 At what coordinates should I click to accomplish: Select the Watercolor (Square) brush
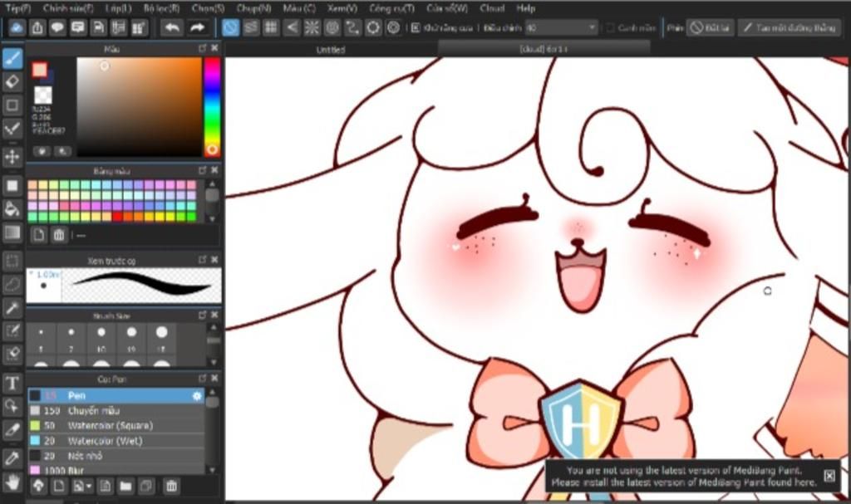(116, 425)
